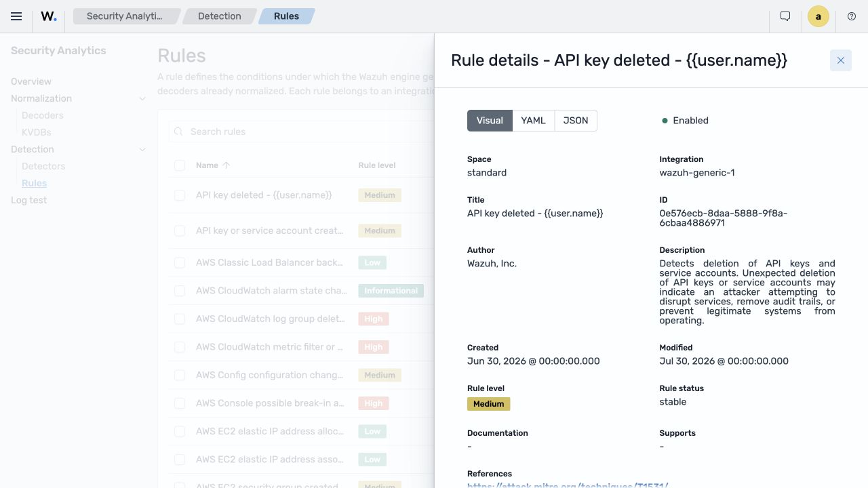Toggle the select-all rules checkbox
The width and height of the screenshot is (868, 488).
pos(180,165)
